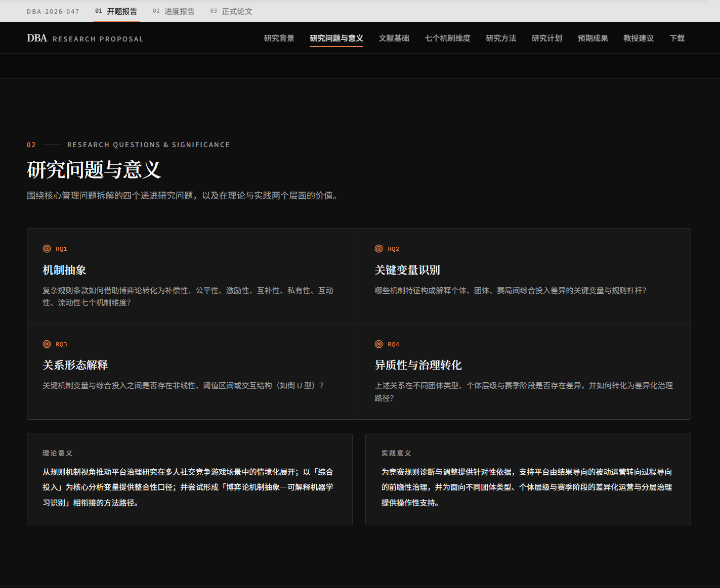Select the 关键变量识别 card title
720x588 pixels.
tap(407, 270)
